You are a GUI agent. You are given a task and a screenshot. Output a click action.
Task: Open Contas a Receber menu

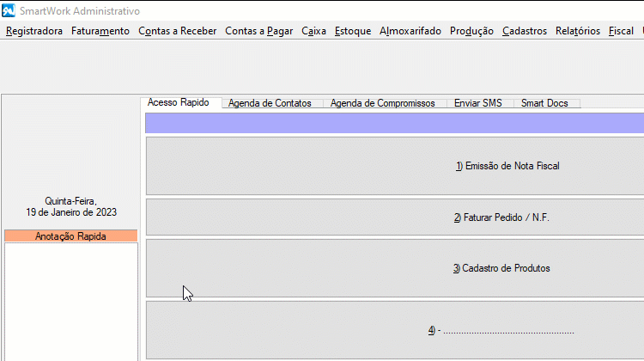pyautogui.click(x=177, y=31)
